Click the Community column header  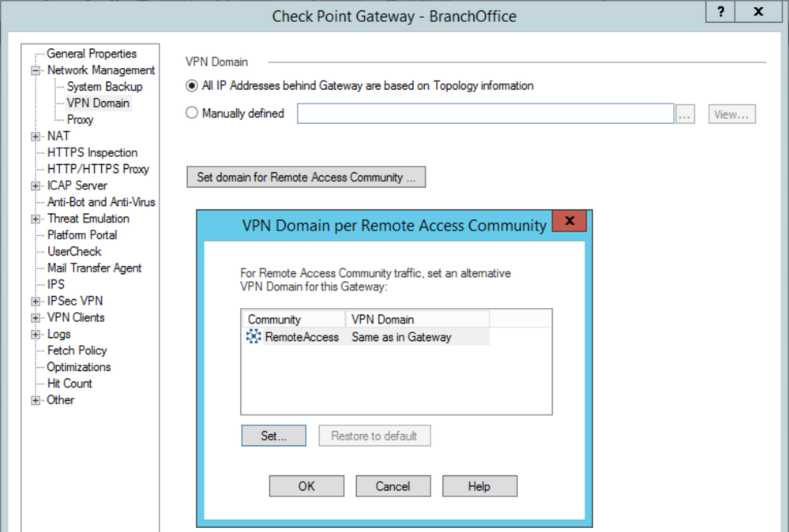pos(293,320)
